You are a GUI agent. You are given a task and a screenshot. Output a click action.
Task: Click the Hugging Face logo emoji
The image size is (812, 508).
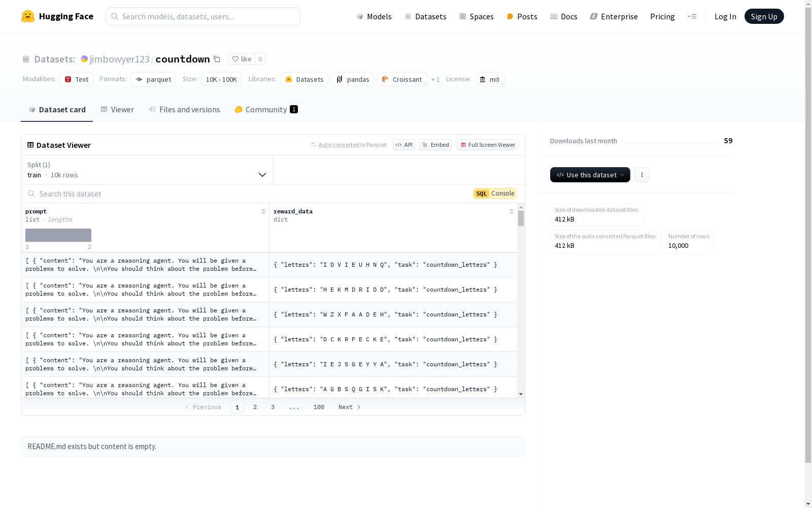click(x=28, y=16)
